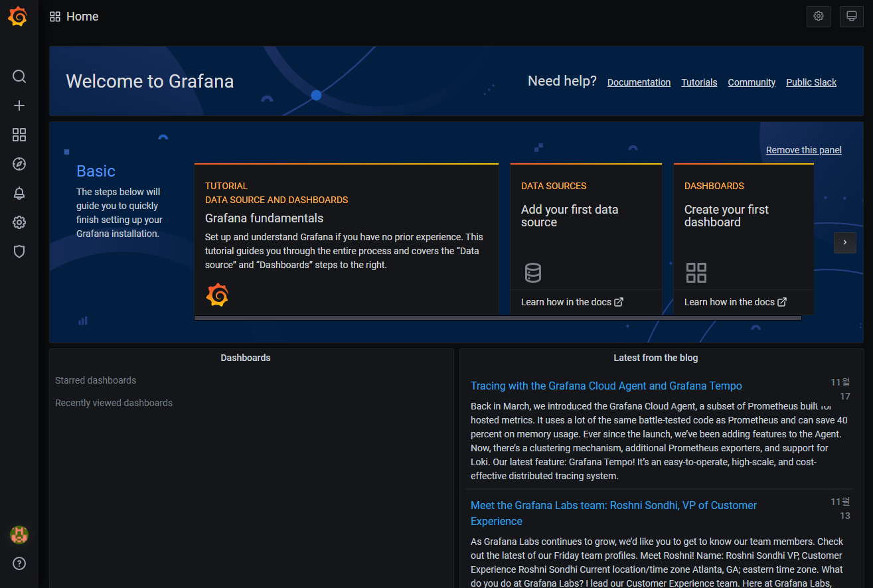Open the Create plus icon menu
873x588 pixels.
(x=19, y=106)
